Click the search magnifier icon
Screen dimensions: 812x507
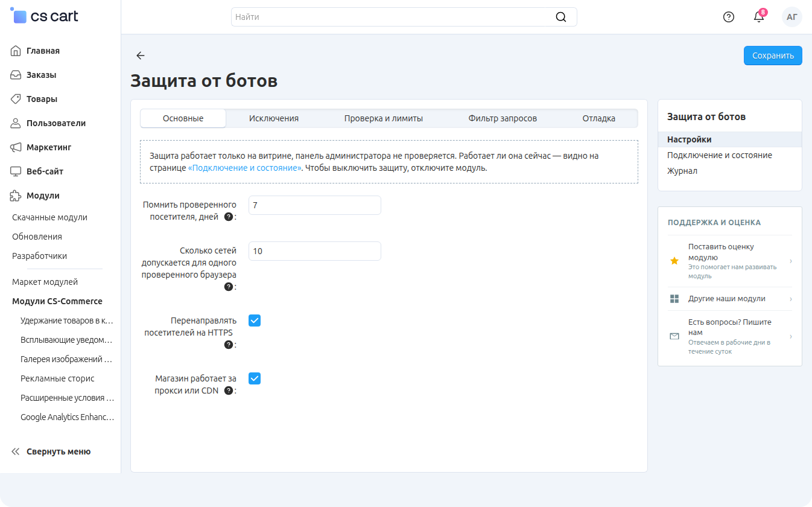561,17
